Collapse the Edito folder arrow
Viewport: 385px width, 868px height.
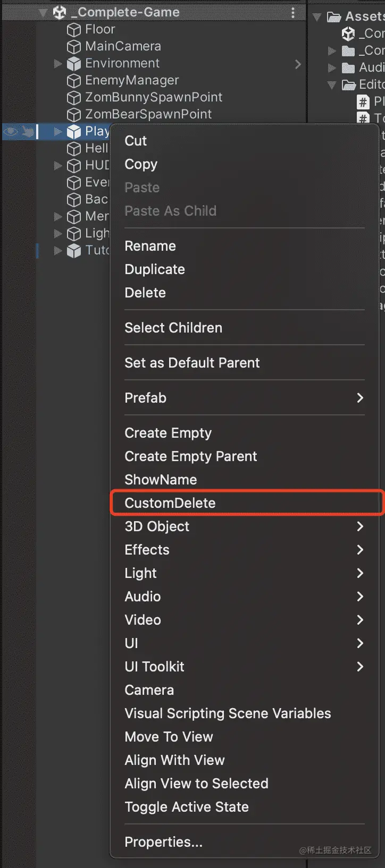(332, 85)
